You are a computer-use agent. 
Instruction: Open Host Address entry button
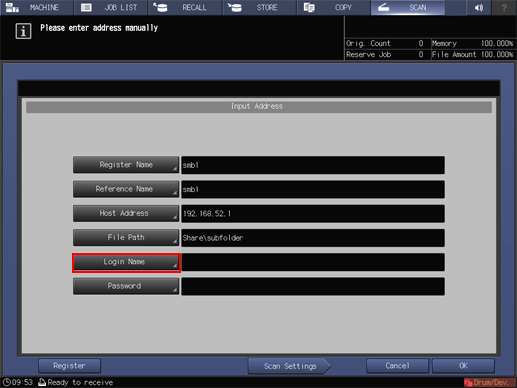pyautogui.click(x=126, y=213)
